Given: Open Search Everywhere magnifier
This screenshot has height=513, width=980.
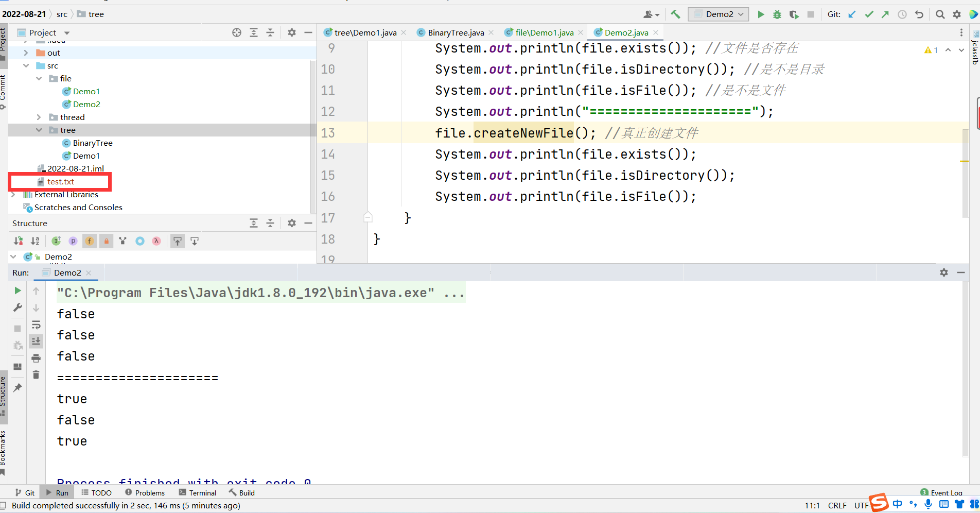Looking at the screenshot, I should tap(940, 14).
